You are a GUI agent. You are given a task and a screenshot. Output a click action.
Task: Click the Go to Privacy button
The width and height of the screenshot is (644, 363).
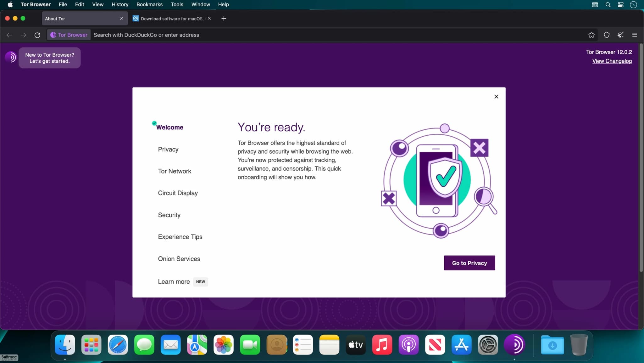point(469,263)
